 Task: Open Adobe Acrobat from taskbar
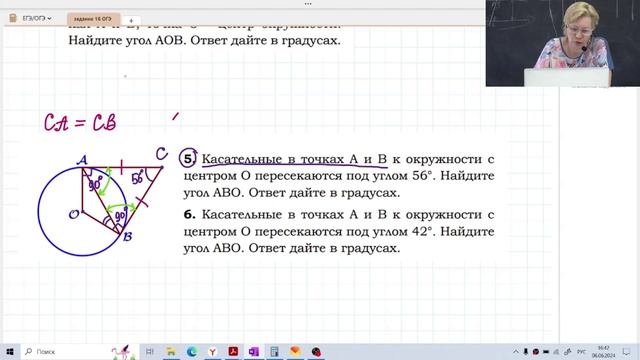233,351
